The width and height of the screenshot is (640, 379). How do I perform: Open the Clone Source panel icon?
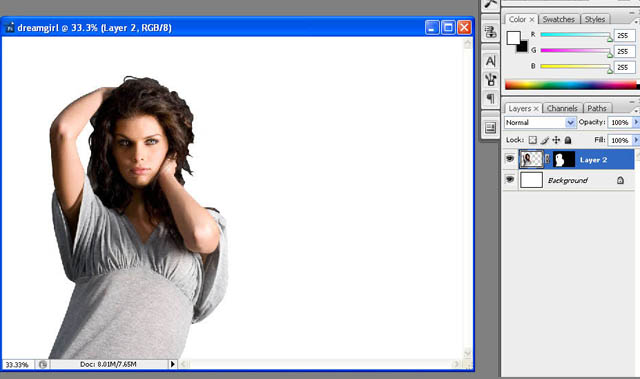[x=491, y=32]
